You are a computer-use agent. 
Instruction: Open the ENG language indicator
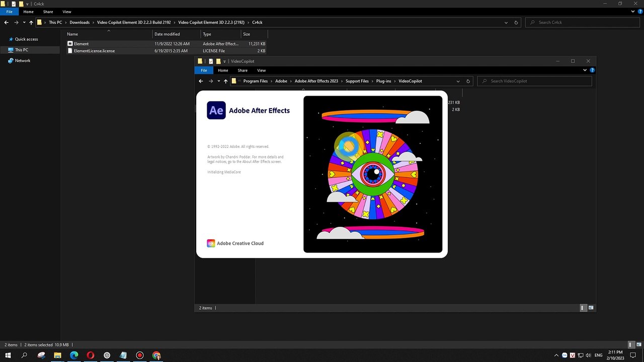click(599, 355)
